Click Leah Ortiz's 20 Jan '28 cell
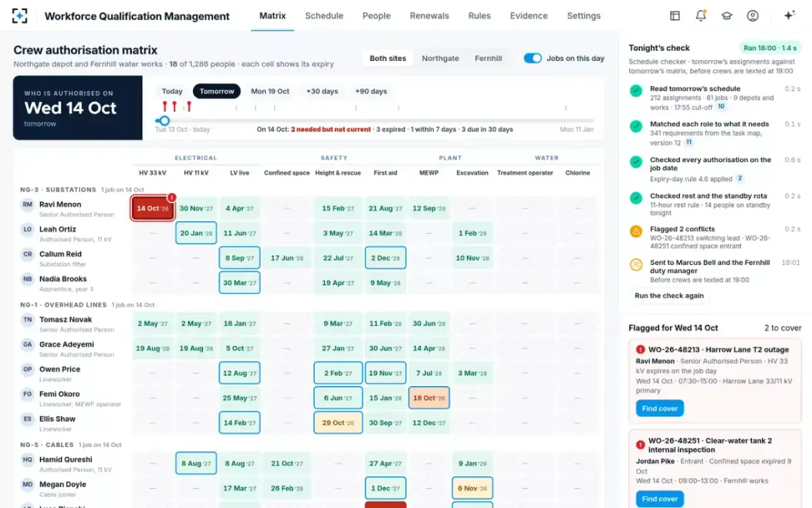The height and width of the screenshot is (508, 812). 196,233
